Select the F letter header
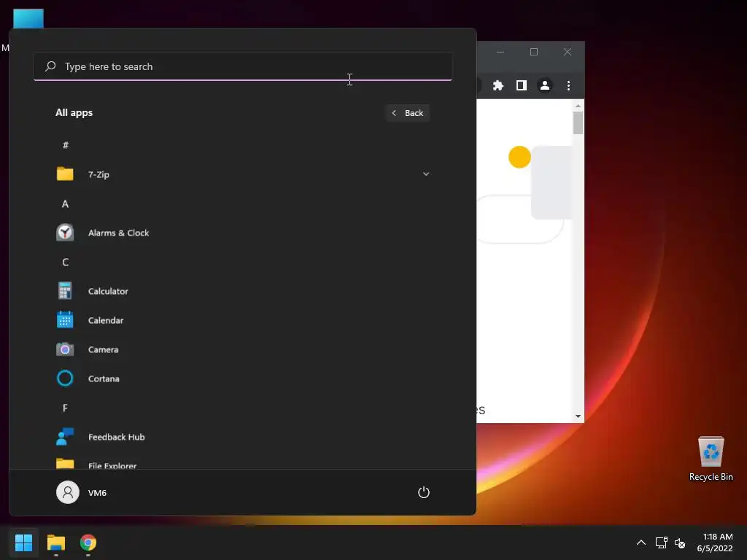 point(65,408)
